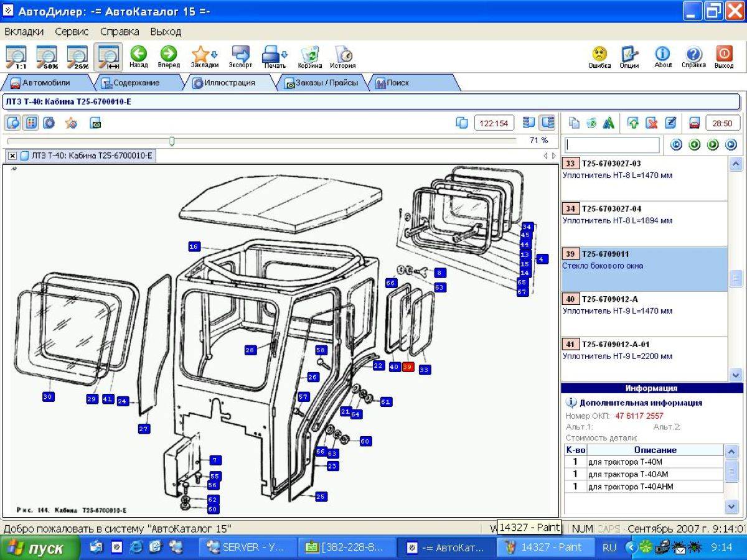Image resolution: width=747 pixels, height=560 pixels.
Task: Adjust the 71% zoom slider handle
Action: pyautogui.click(x=172, y=141)
